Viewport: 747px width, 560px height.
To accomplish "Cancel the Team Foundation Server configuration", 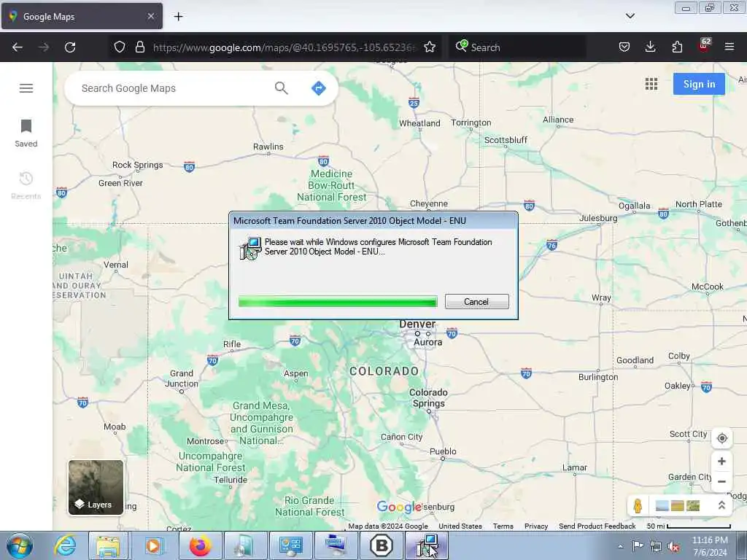I will [477, 301].
